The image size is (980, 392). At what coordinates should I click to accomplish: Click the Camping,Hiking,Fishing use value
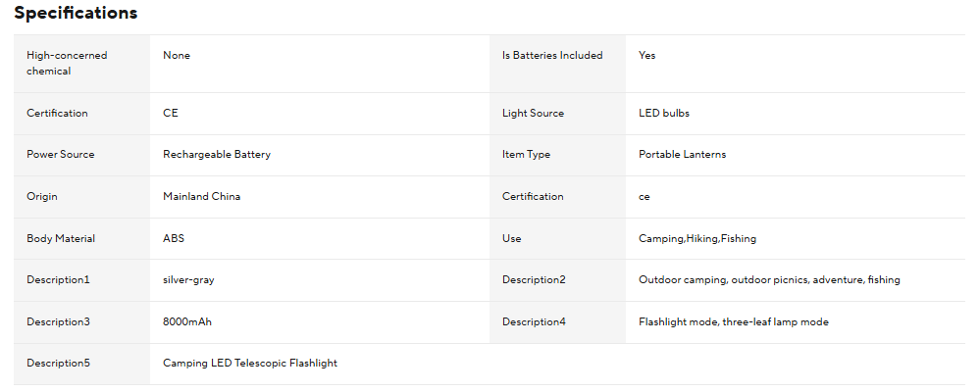pos(697,239)
